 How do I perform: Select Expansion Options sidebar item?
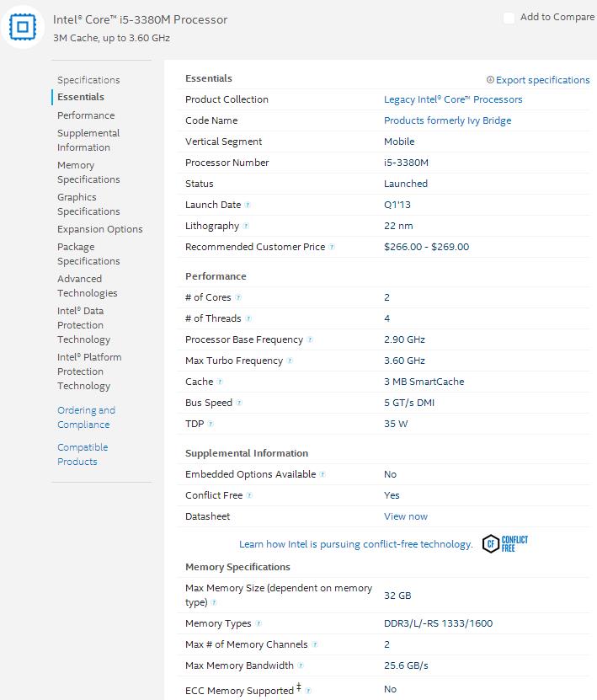[x=100, y=229]
